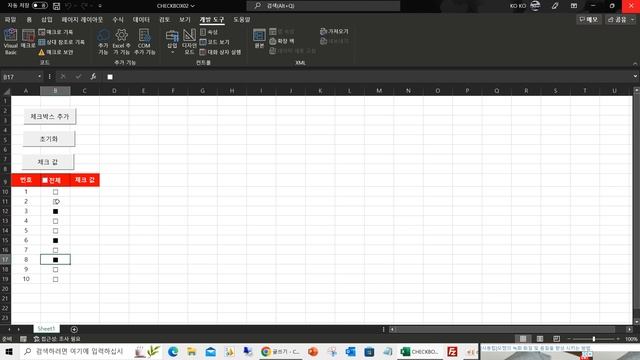The height and width of the screenshot is (360, 640).
Task: Check the checkbox for row number 9
Action: [x=56, y=270]
